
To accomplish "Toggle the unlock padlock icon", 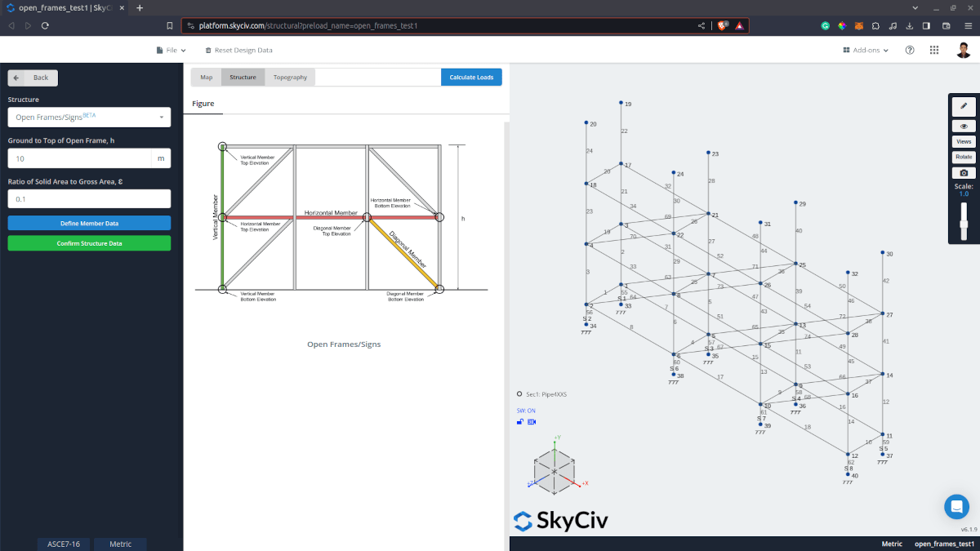I will (520, 422).
